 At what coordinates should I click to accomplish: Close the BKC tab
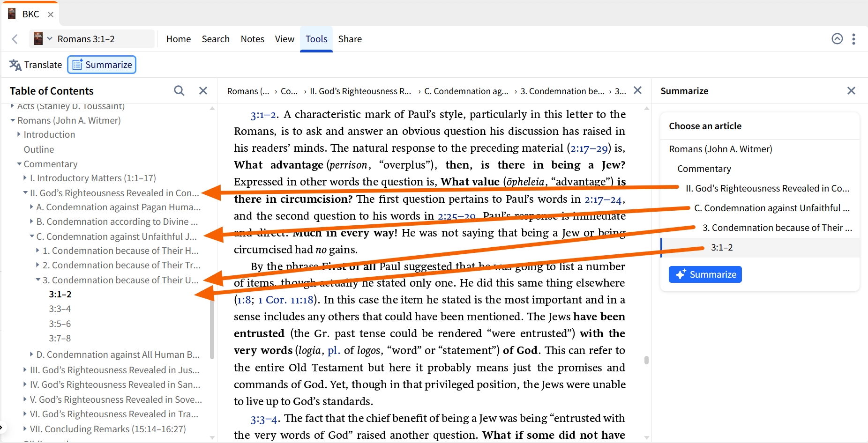coord(51,15)
